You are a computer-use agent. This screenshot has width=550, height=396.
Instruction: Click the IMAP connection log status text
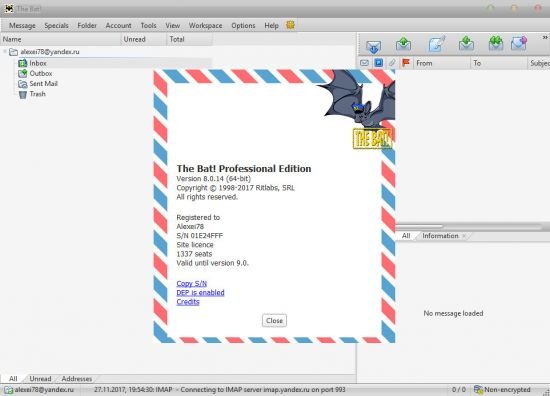coord(220,390)
